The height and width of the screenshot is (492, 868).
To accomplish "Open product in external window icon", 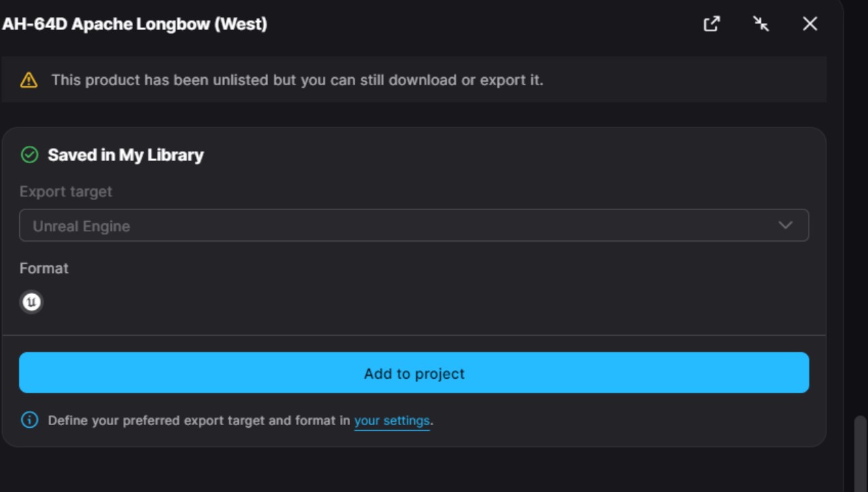I will tap(712, 24).
